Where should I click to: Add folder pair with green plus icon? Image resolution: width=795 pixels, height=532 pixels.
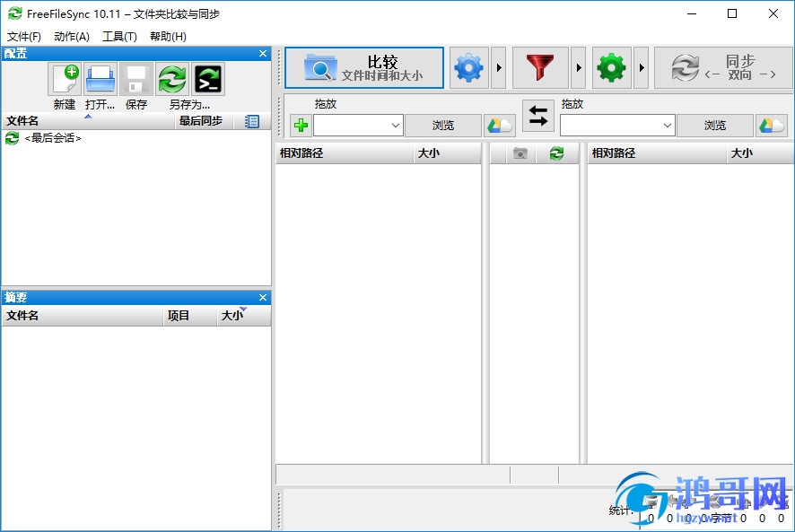point(301,126)
